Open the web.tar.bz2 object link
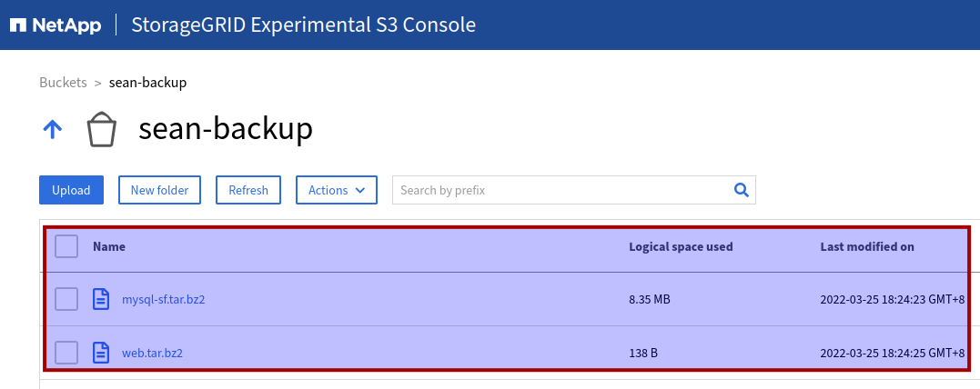The width and height of the screenshot is (980, 389). (x=152, y=353)
